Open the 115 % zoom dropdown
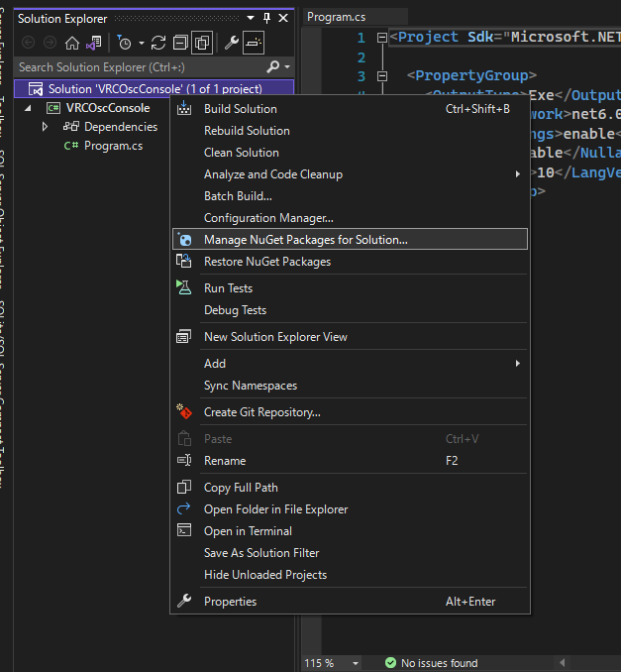Viewport: 621px width, 672px height. (356, 663)
